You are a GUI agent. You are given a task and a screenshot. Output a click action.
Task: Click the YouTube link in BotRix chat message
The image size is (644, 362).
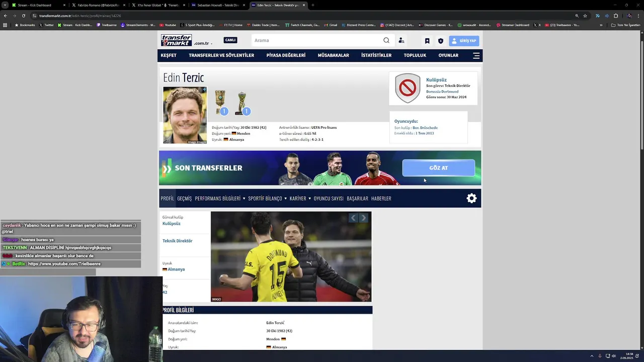pos(64,264)
